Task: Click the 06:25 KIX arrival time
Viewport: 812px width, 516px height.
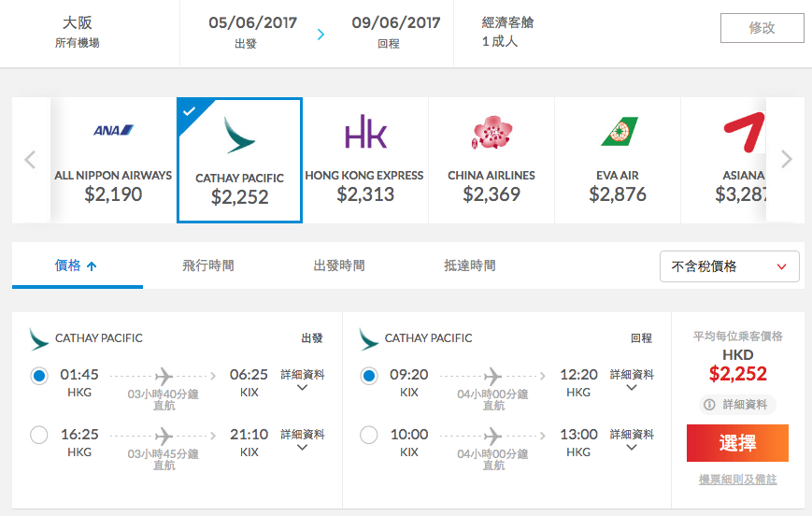Action: click(249, 382)
